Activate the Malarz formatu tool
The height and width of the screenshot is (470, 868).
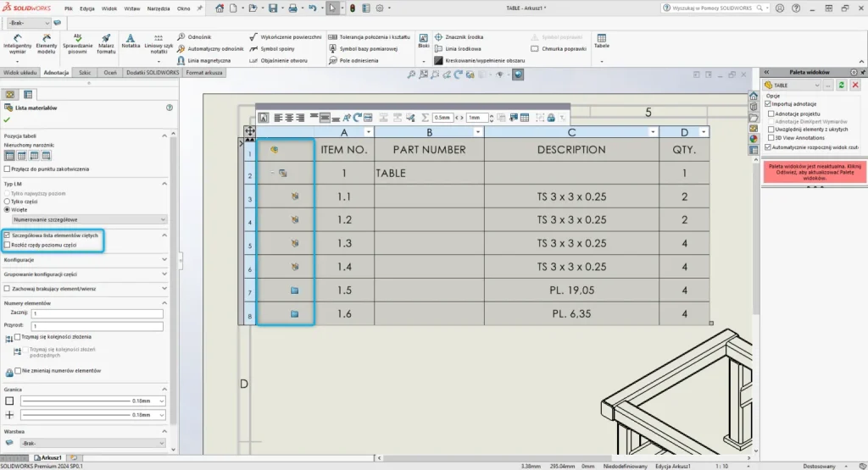point(106,44)
